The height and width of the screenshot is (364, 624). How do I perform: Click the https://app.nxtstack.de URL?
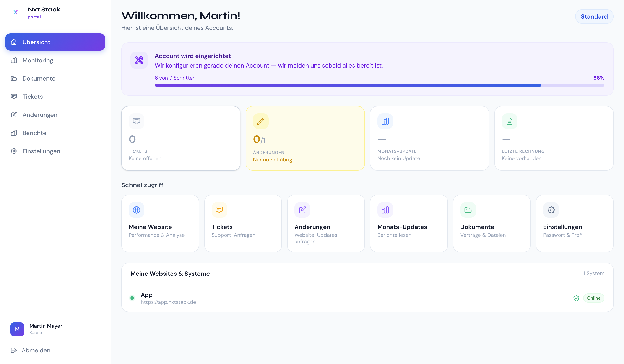tap(168, 302)
